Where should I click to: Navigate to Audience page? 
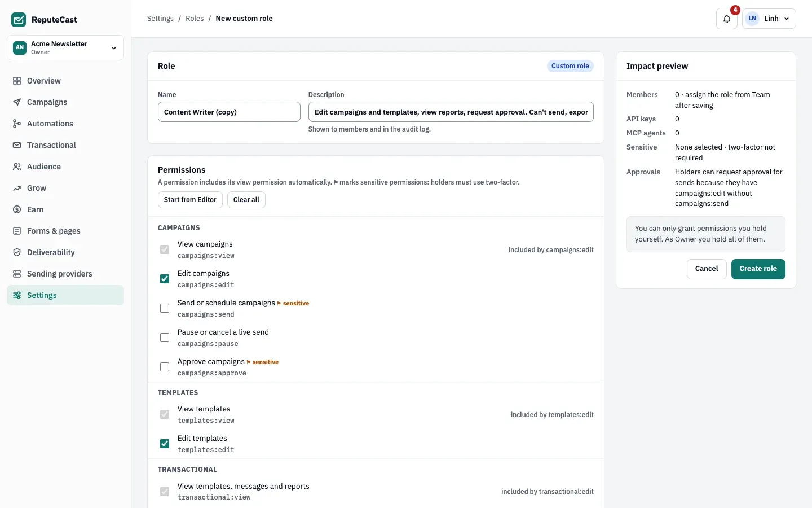point(65,167)
